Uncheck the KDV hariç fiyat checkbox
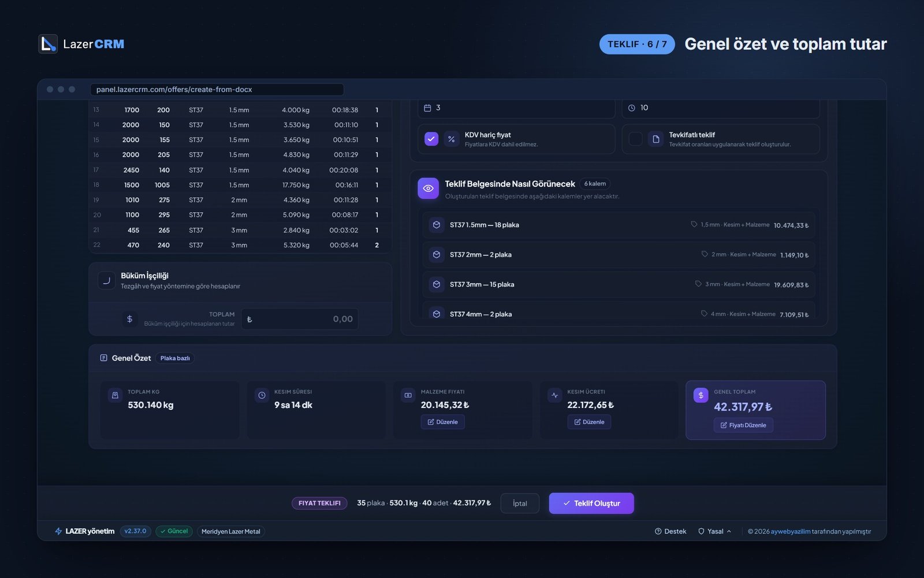The width and height of the screenshot is (924, 578). 431,139
